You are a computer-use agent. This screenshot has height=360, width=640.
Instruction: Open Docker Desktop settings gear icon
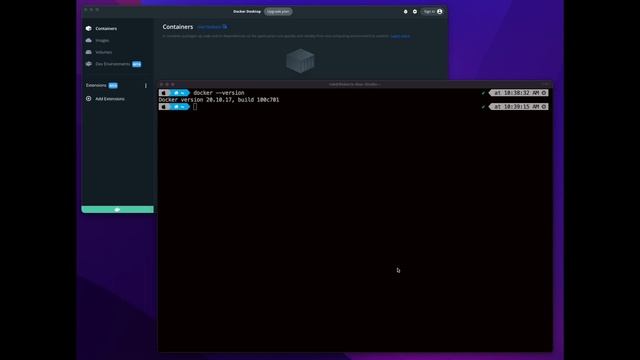(x=415, y=12)
